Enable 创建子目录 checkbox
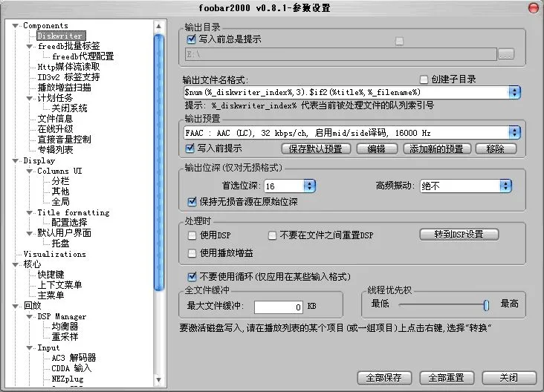The height and width of the screenshot is (392, 544). (424, 79)
